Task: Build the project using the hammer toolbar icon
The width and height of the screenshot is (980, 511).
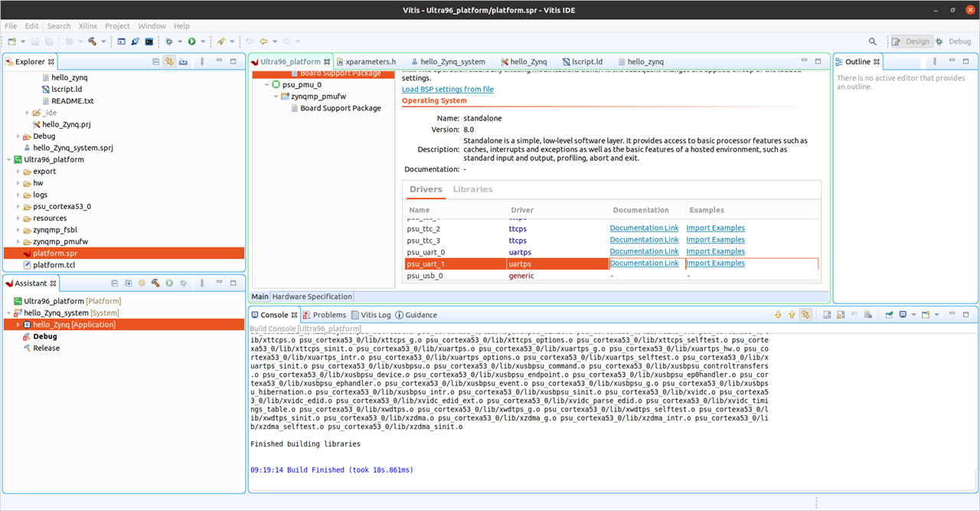Action: pos(92,41)
